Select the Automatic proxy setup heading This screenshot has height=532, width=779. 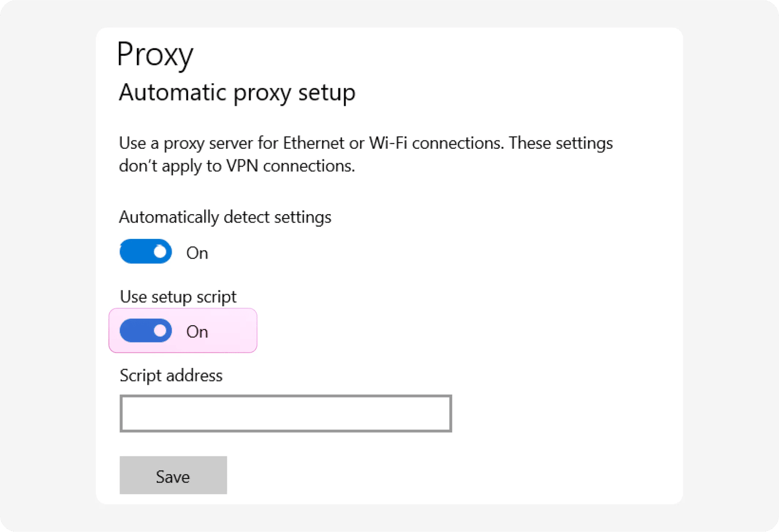237,93
